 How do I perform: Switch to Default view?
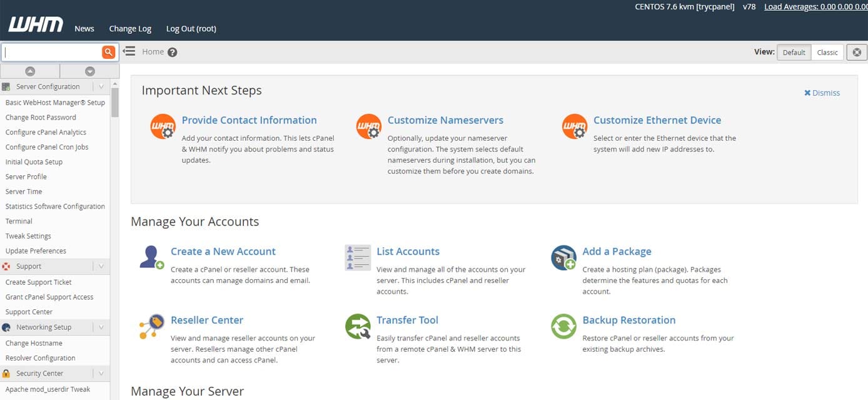pos(794,53)
